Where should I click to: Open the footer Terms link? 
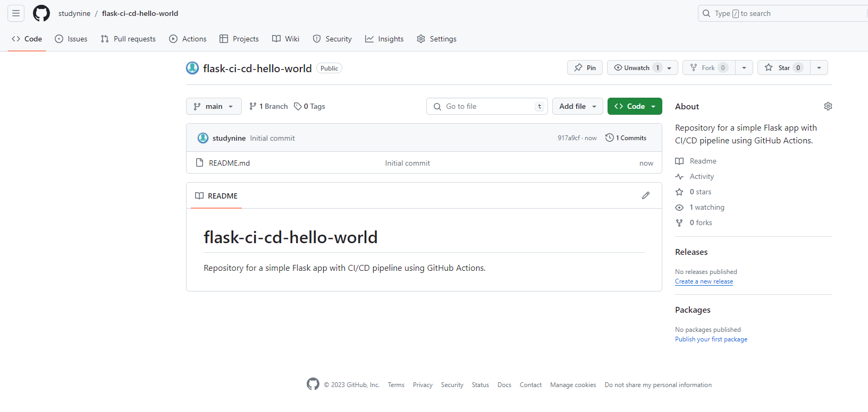coord(396,385)
